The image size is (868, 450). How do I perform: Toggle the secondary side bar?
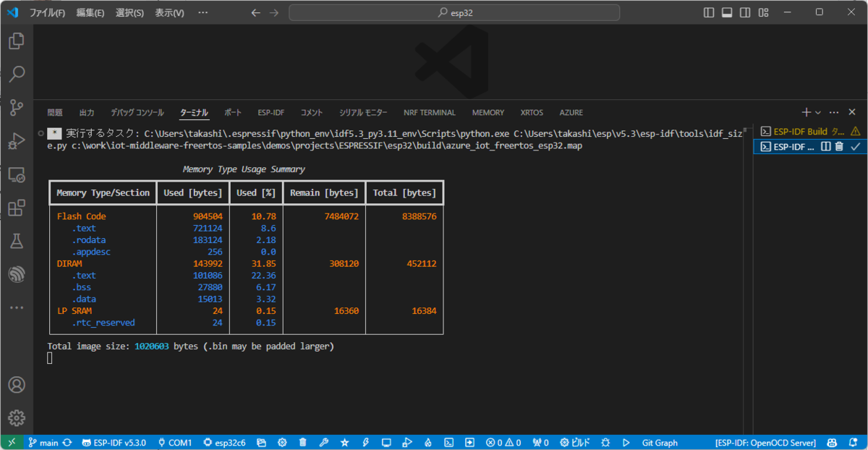(744, 12)
